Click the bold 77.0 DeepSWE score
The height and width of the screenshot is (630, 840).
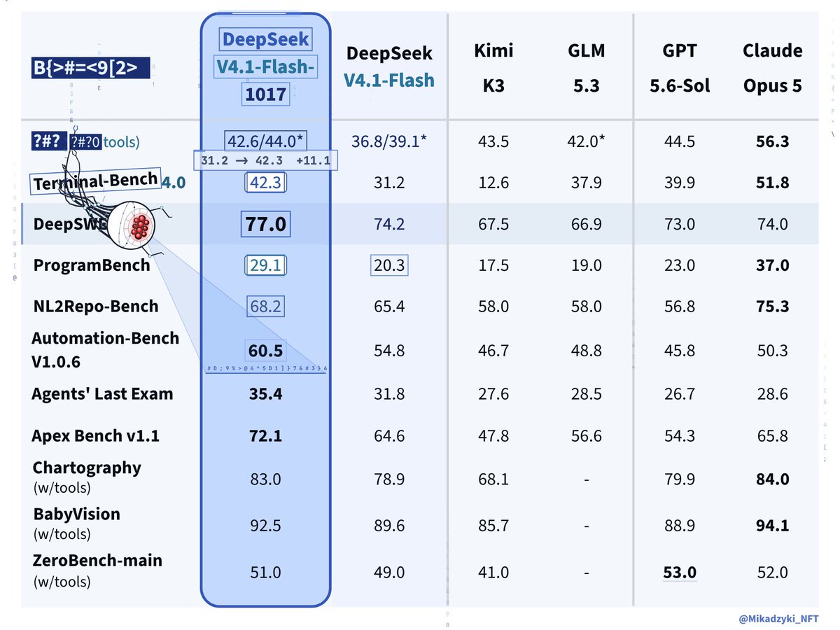pos(265,224)
